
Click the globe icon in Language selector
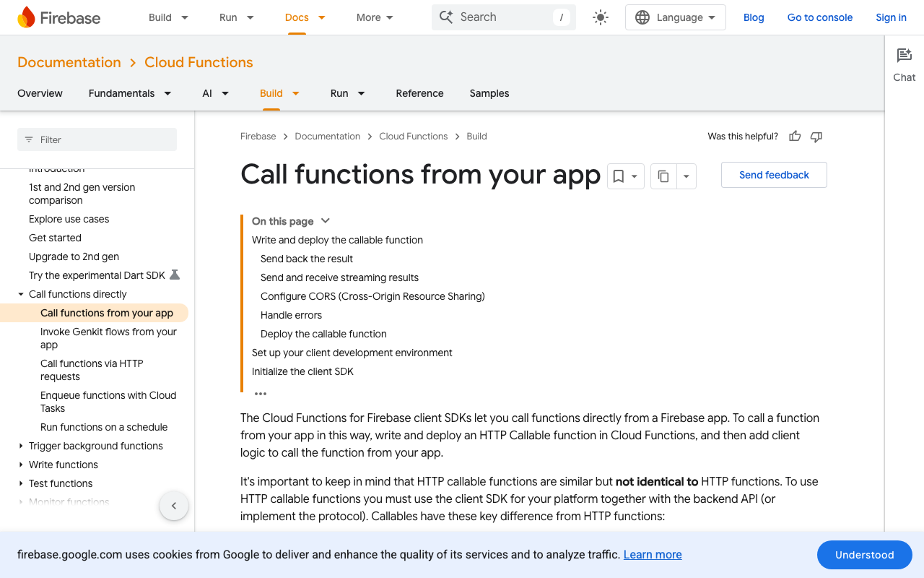(642, 17)
